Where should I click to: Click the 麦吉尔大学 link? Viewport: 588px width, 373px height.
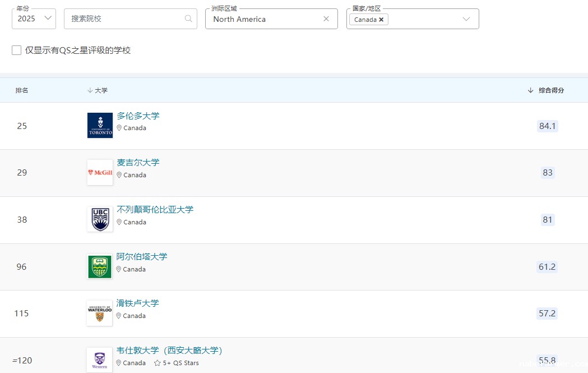(x=138, y=162)
